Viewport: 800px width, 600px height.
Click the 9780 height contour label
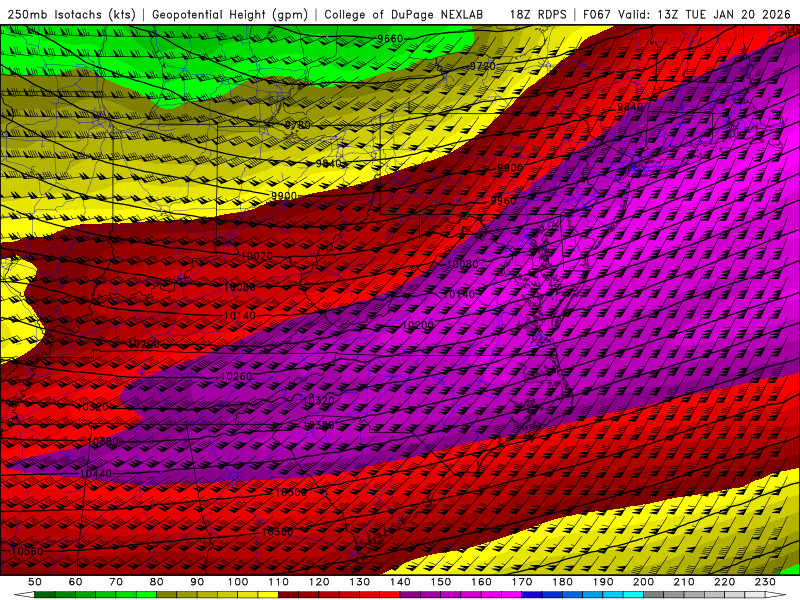(297, 125)
